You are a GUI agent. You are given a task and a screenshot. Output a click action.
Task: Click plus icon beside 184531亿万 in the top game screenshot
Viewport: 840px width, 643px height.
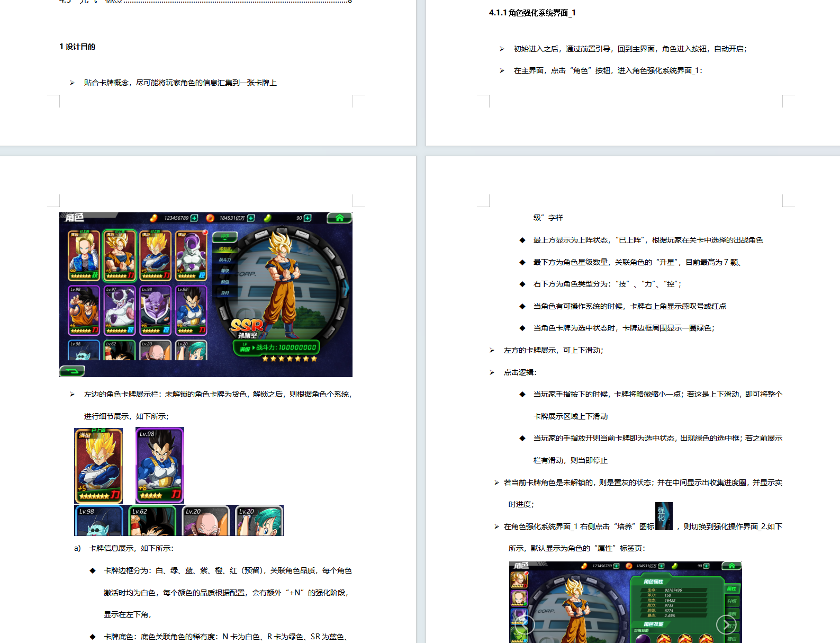(x=251, y=218)
